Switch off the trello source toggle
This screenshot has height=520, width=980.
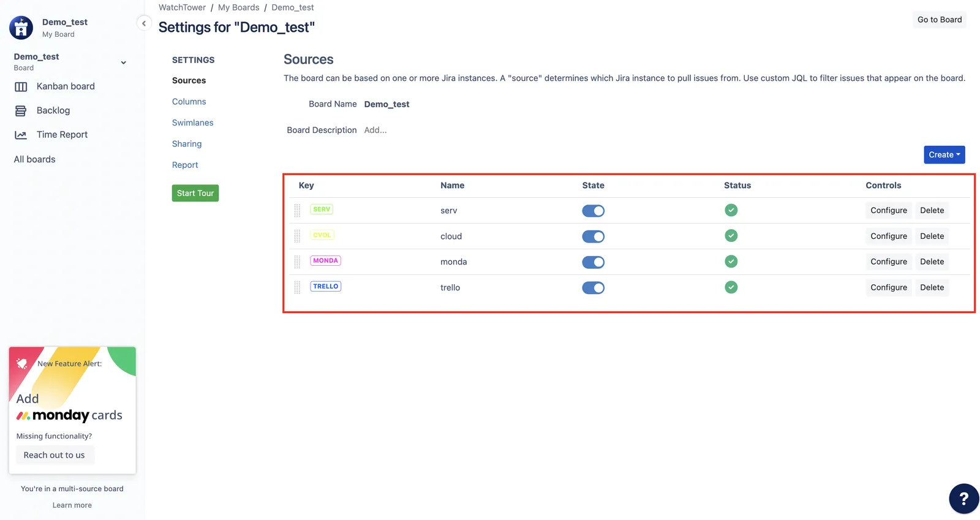point(593,288)
